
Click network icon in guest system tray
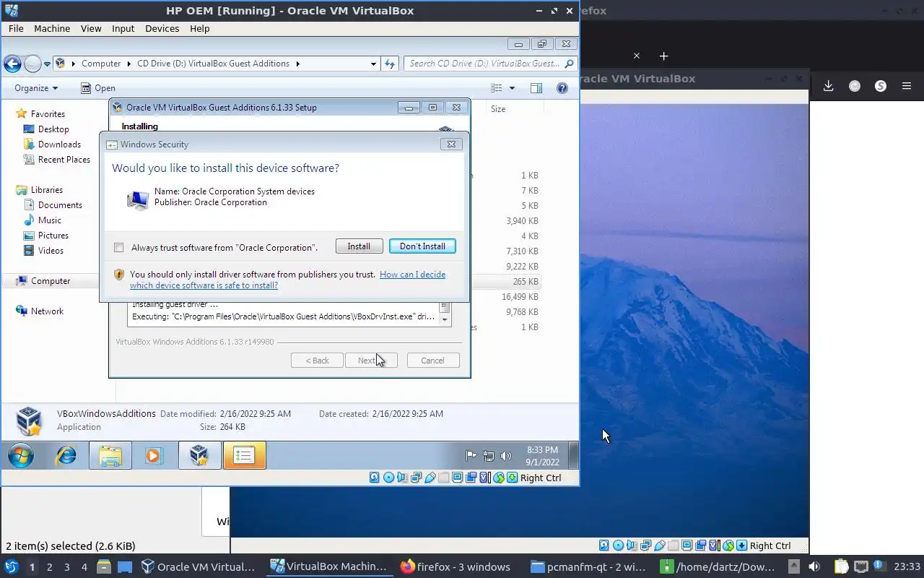(489, 456)
